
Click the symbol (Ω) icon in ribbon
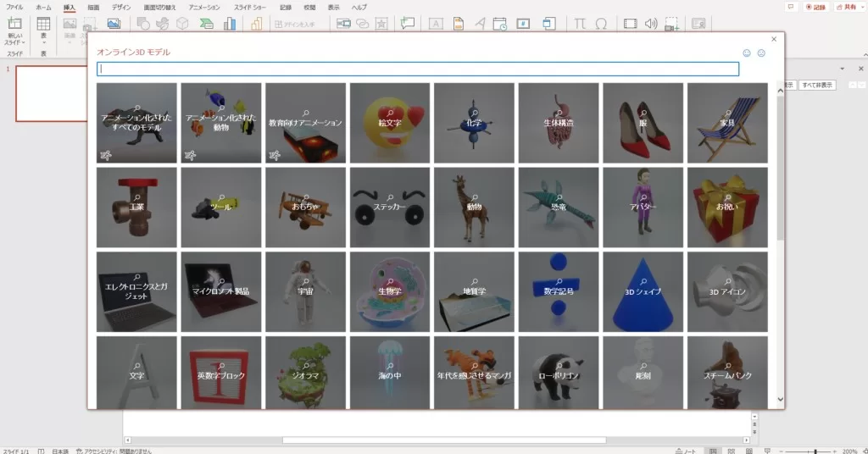[x=601, y=24]
